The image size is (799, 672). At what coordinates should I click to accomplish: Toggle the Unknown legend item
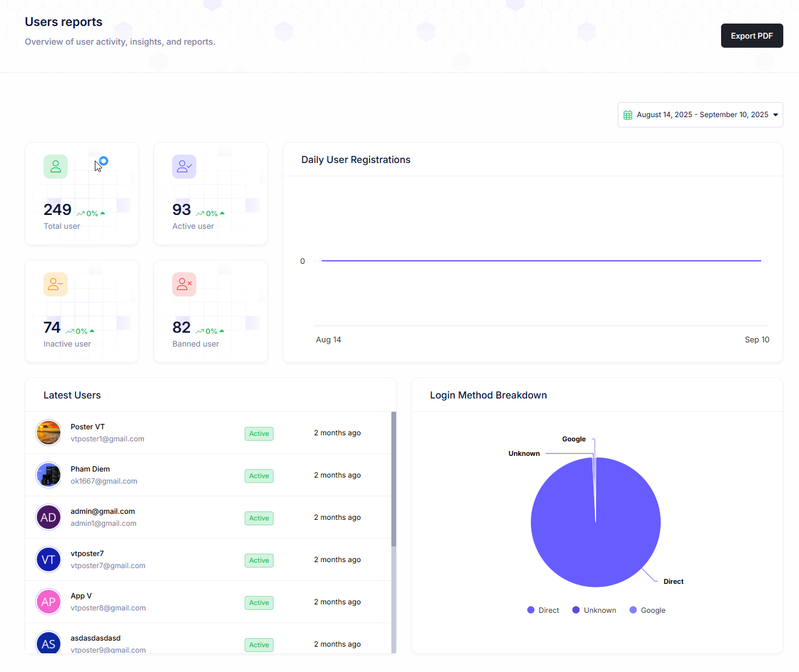594,610
